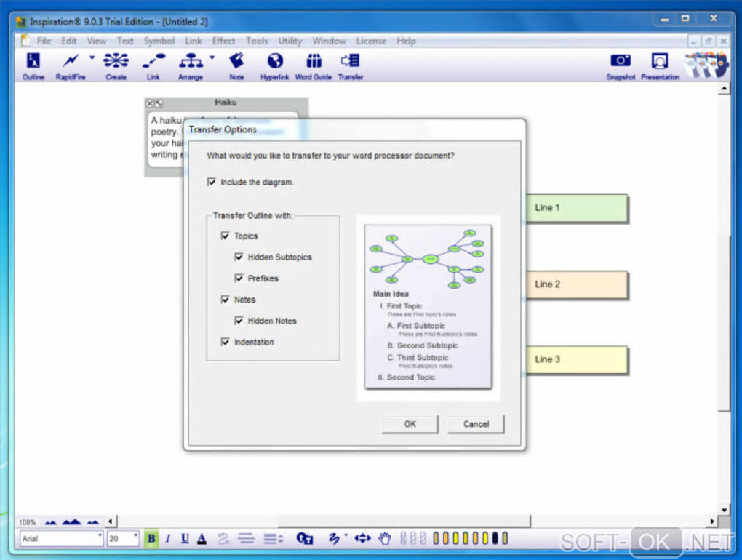Toggle the Hidden Notes checkbox
The width and height of the screenshot is (742, 560).
click(x=239, y=321)
